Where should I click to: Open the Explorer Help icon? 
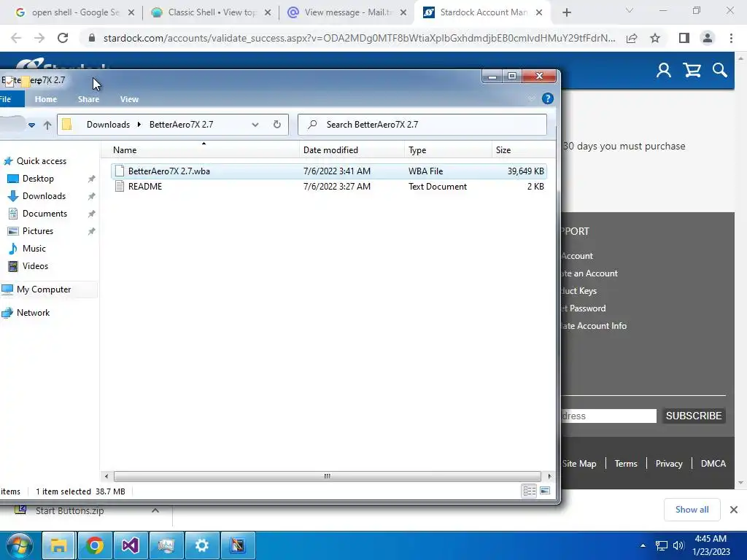click(547, 98)
